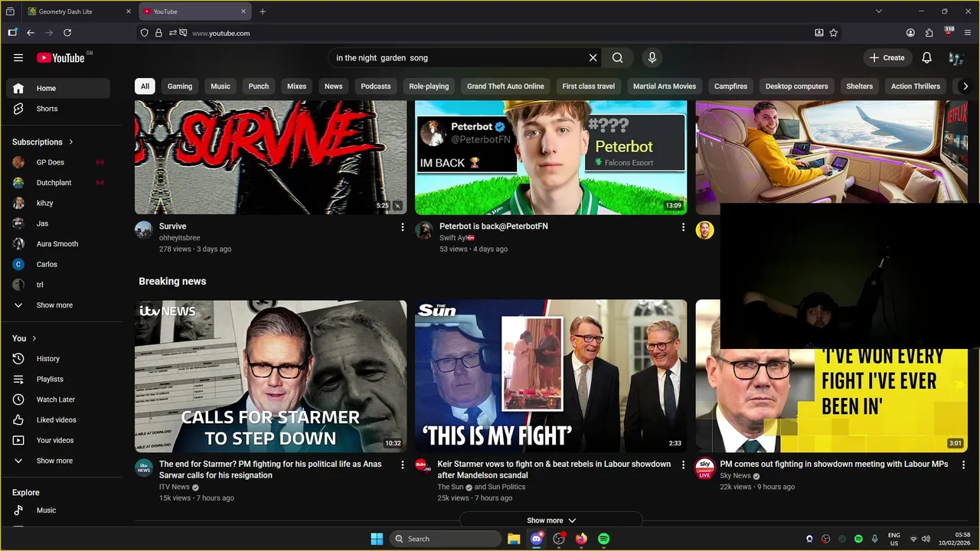The height and width of the screenshot is (551, 980).
Task: Open the Survive video thumbnail
Action: 271,158
